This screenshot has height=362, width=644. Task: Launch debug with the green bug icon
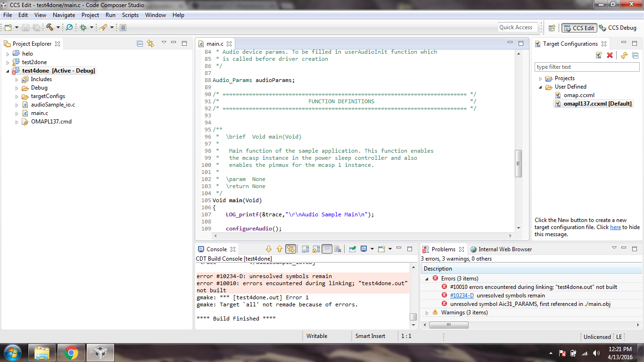(83, 27)
